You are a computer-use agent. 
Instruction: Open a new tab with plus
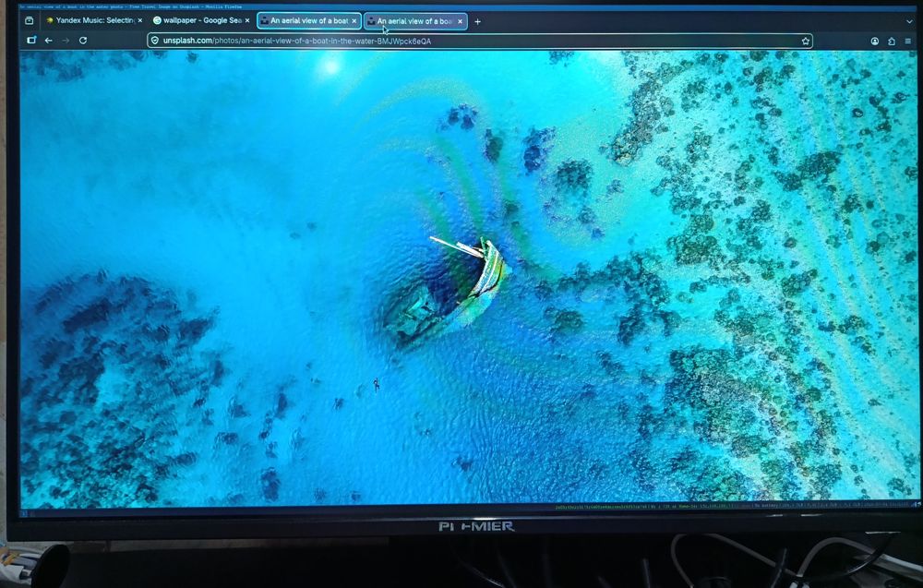coord(477,22)
